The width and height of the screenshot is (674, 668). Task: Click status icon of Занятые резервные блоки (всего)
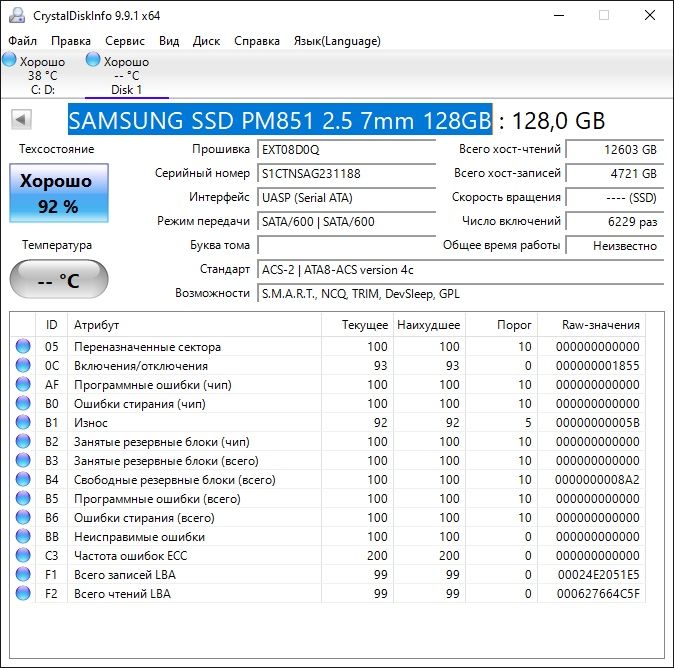tap(23, 460)
